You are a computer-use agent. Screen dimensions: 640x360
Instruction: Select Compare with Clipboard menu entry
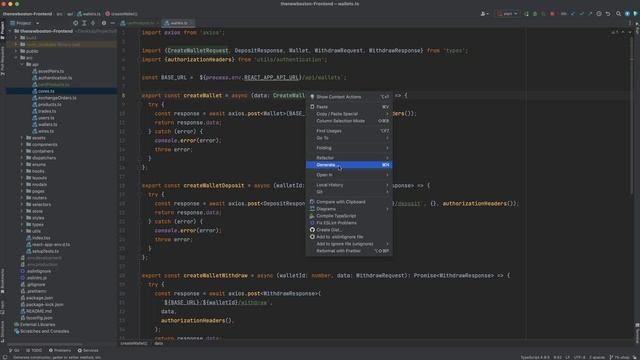pos(349,202)
